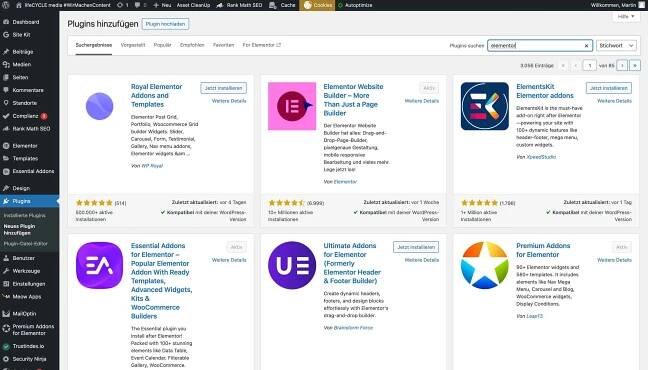Open the Elementor sidebar menu
The height and width of the screenshot is (370, 648).
pyautogui.click(x=25, y=146)
